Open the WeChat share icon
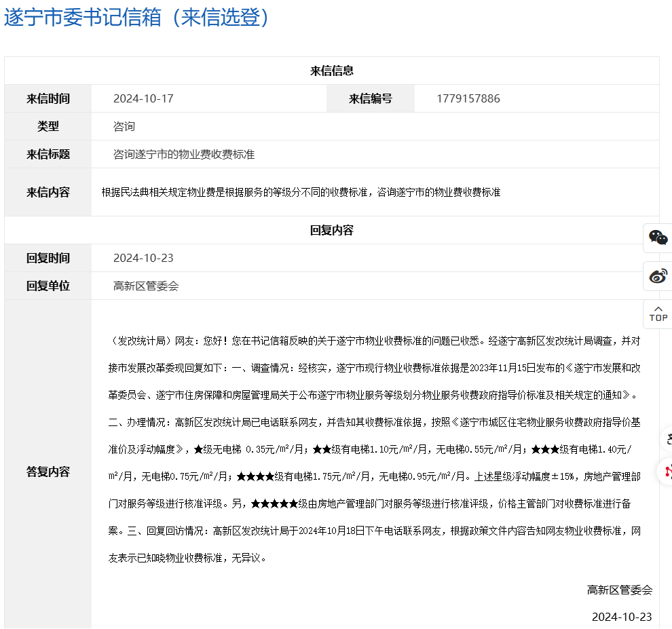The height and width of the screenshot is (629, 672). pos(658,237)
